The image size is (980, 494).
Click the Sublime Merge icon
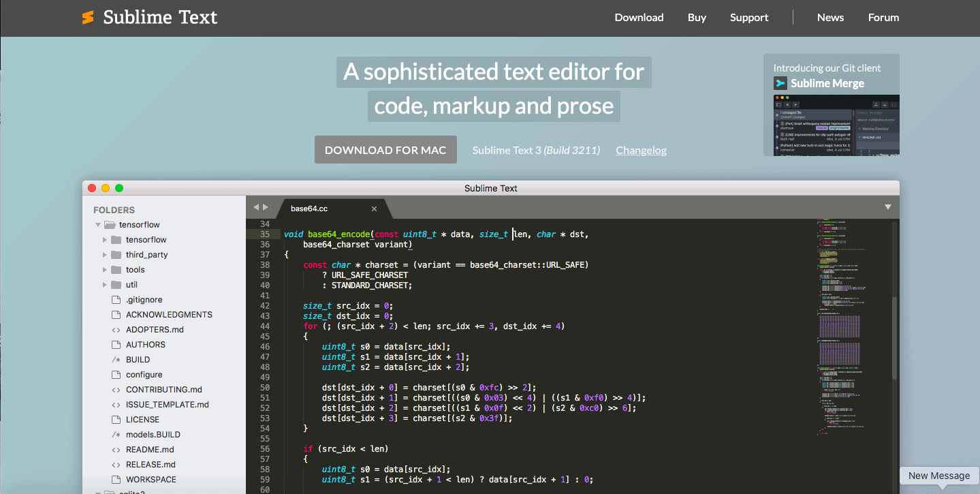coord(780,83)
